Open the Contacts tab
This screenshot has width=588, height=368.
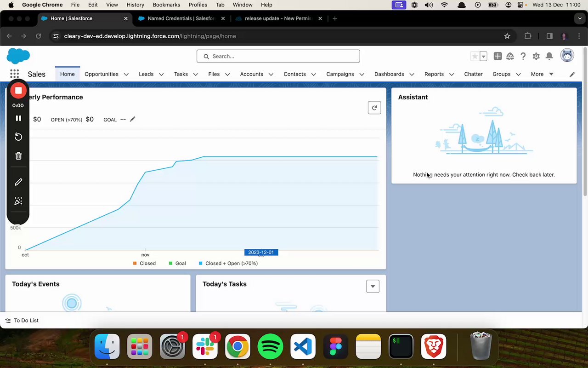click(x=294, y=74)
